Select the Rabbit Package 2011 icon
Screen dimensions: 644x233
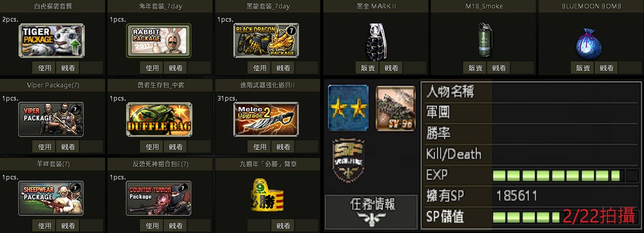pos(158,40)
